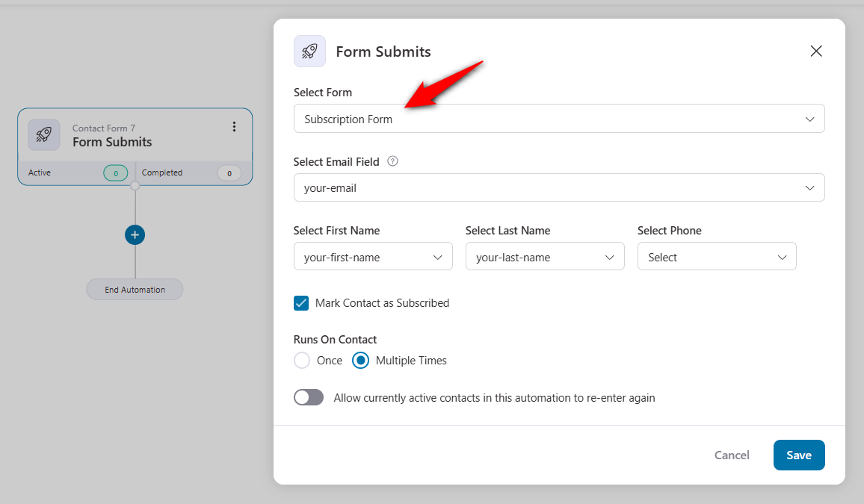Close the Form Submits dialog
Image resolution: width=864 pixels, height=504 pixels.
pyautogui.click(x=816, y=52)
